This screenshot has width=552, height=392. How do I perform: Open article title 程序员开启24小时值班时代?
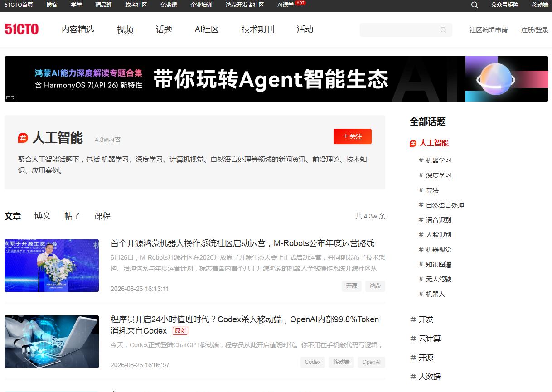(245, 325)
